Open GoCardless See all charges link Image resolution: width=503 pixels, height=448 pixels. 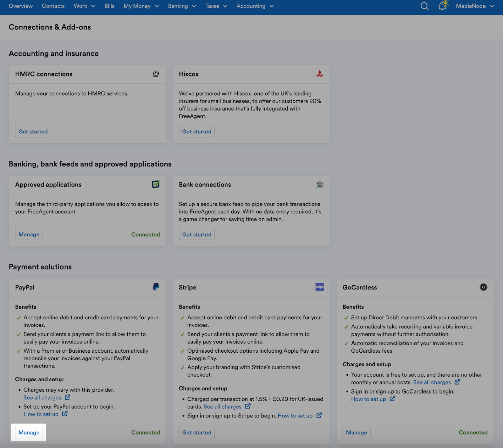(432, 382)
